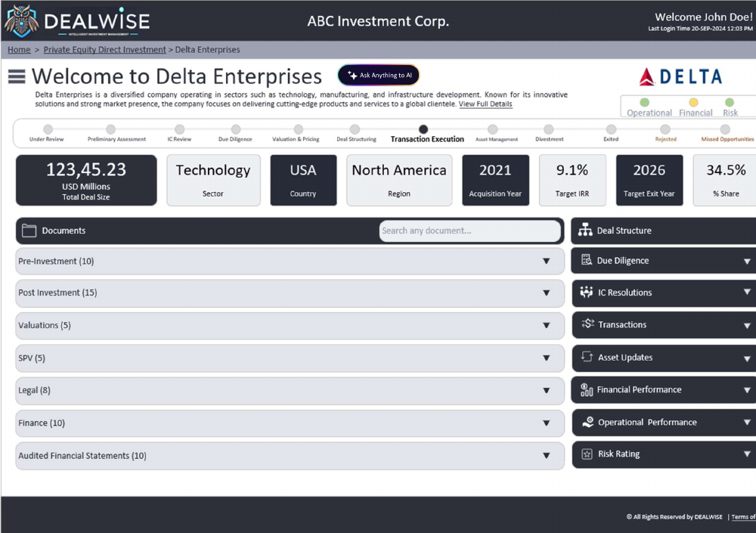This screenshot has width=756, height=533.
Task: Expand the Financial Performance panel arrow
Action: pos(747,390)
